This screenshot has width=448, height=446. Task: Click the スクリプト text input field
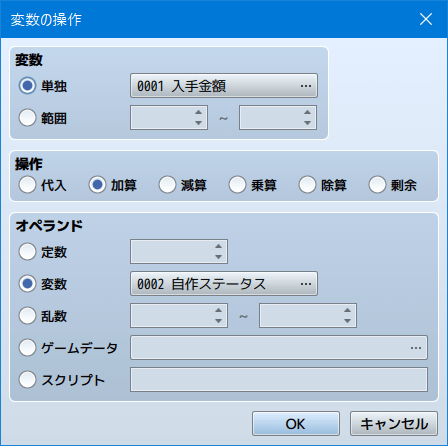click(279, 380)
